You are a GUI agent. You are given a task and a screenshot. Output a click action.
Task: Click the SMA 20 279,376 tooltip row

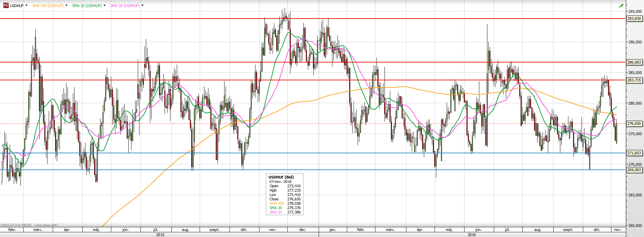click(x=285, y=208)
